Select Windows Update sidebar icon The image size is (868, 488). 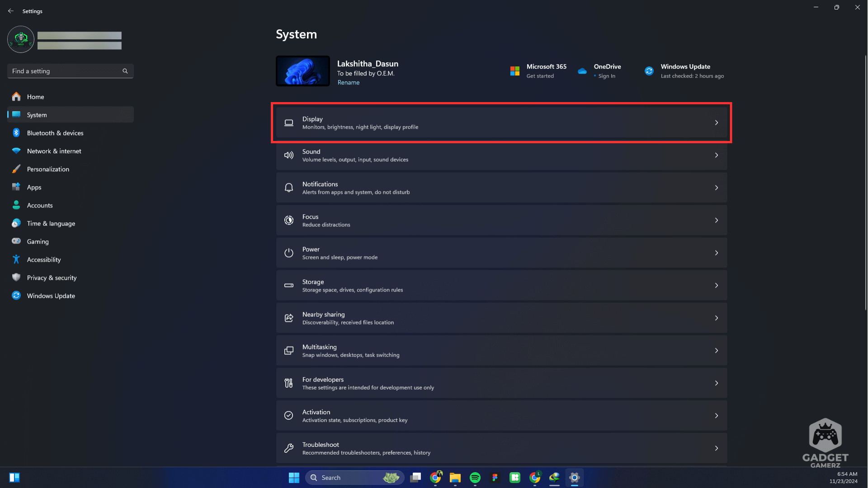[17, 296]
